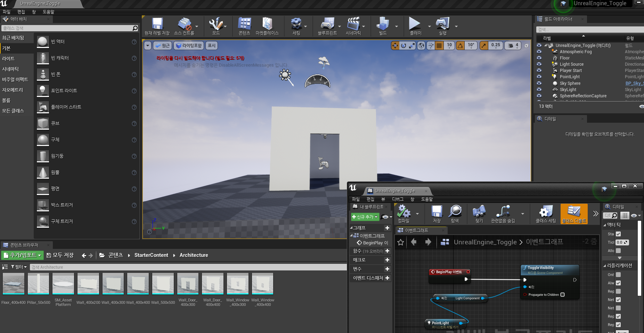Click the 원근 perspective view button

[162, 46]
